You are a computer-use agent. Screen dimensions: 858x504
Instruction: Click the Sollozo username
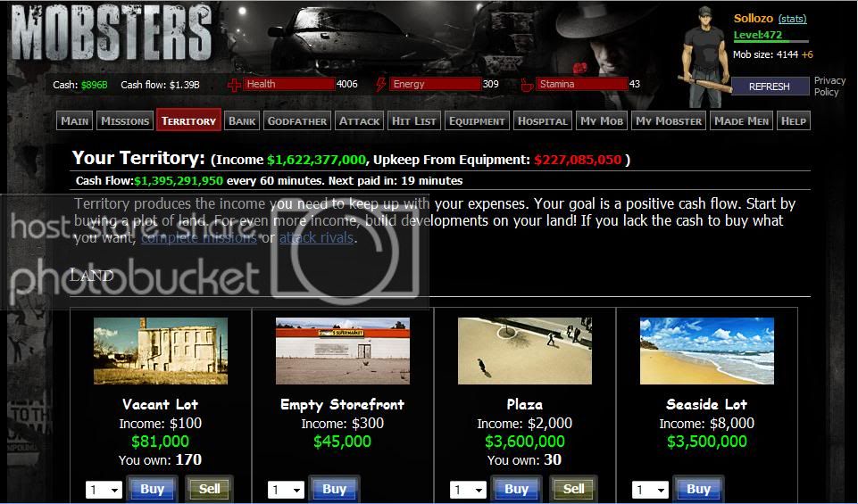754,19
